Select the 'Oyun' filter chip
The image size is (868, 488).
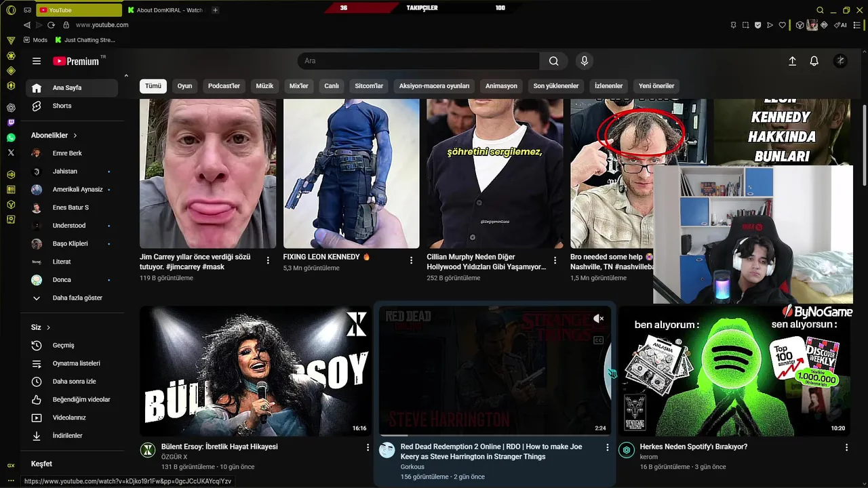(x=184, y=86)
